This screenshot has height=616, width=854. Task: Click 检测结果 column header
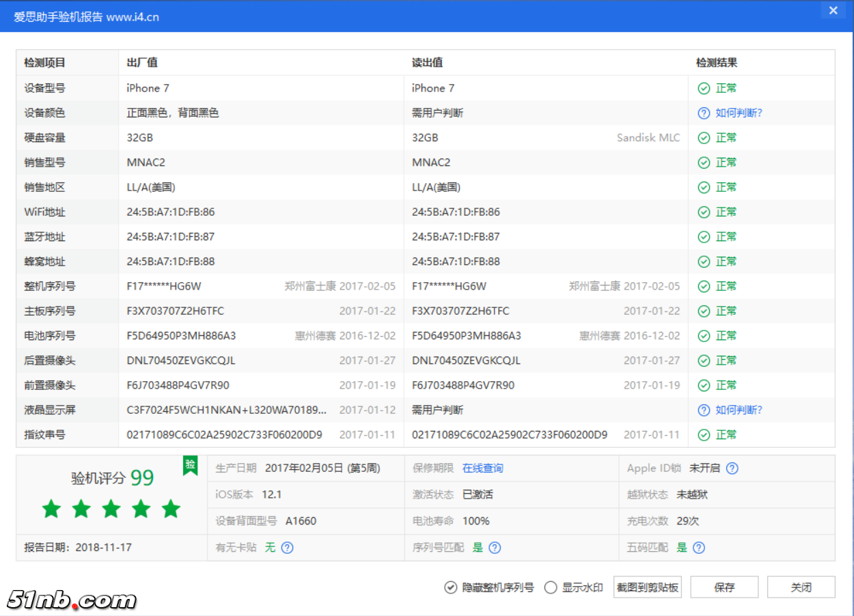point(717,63)
